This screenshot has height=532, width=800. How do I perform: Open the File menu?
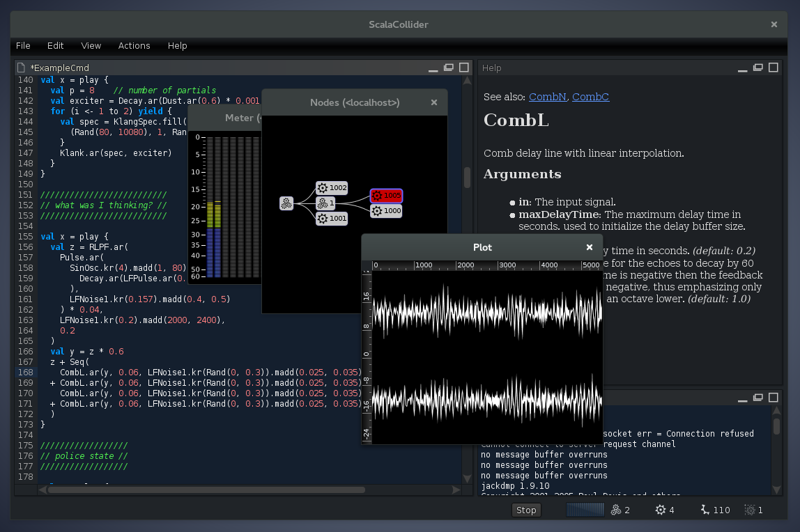click(x=23, y=46)
